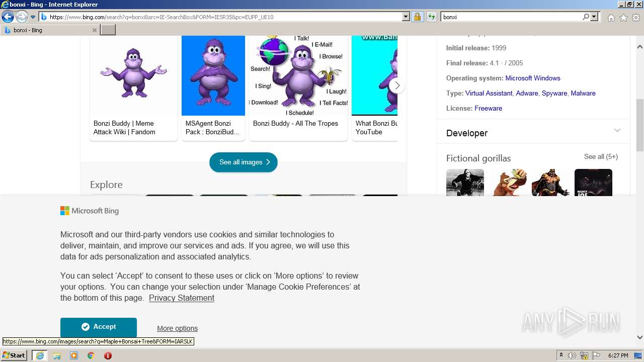
Task: Open Windows Explorer folder taskbar icon
Action: coord(57,355)
